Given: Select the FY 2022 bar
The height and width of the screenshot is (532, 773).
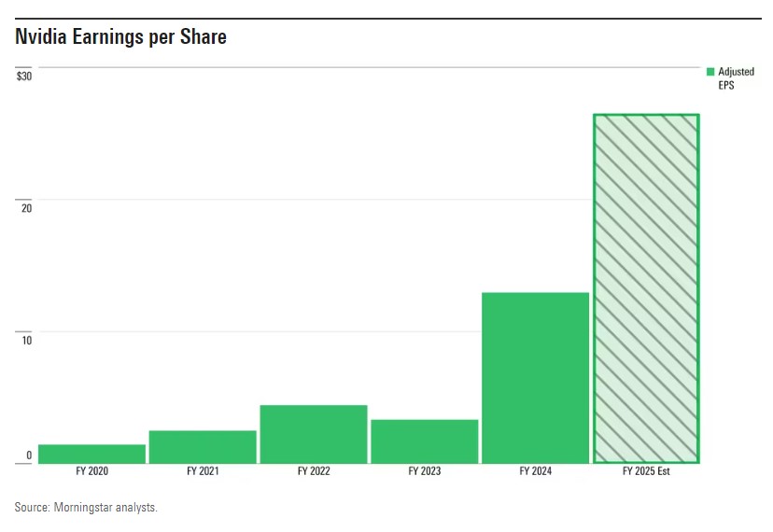Looking at the screenshot, I should point(314,434).
